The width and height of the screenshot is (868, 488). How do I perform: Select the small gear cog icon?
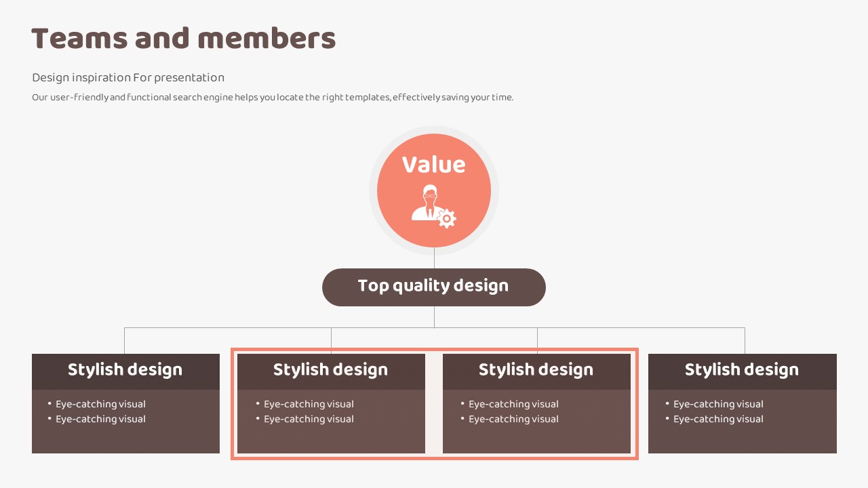point(446,219)
